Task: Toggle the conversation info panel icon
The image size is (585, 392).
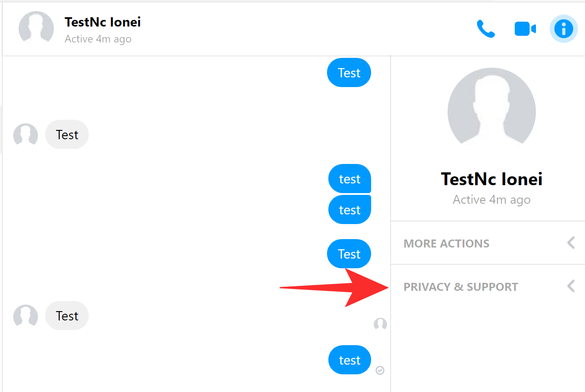Action: click(x=563, y=29)
